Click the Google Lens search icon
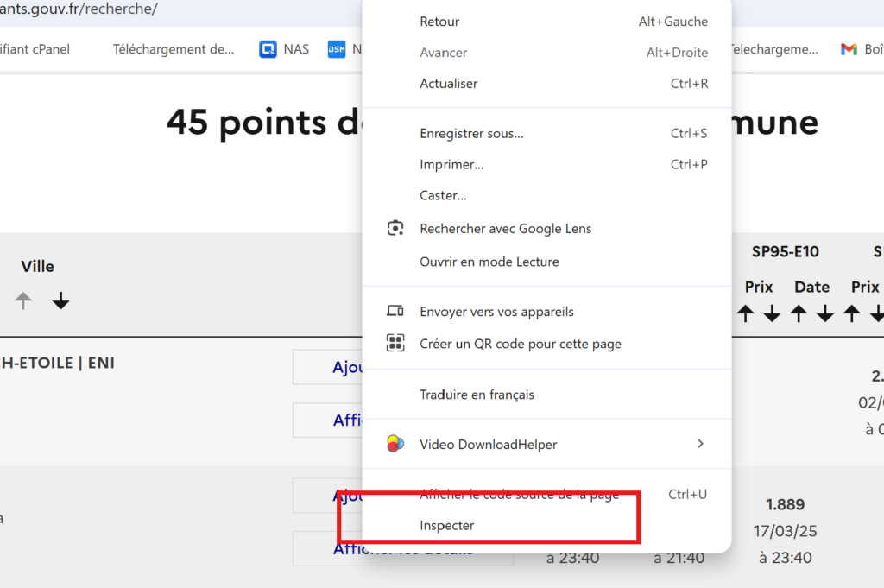 tap(395, 229)
